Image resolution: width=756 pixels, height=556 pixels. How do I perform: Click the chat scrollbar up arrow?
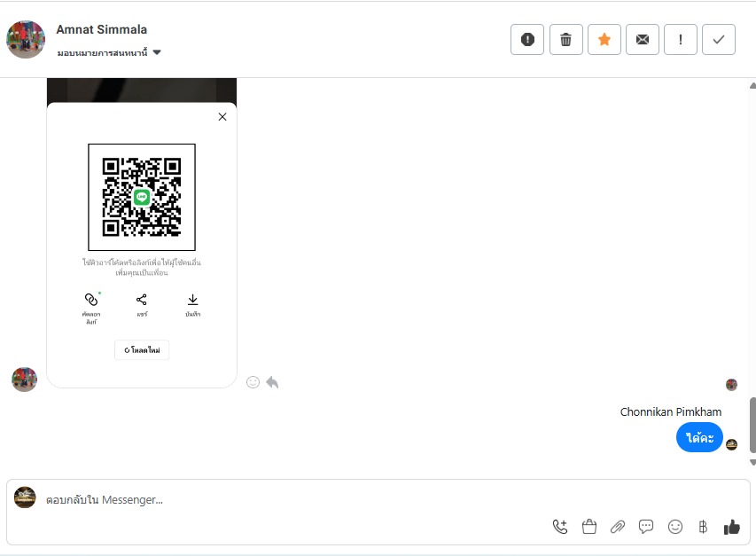point(752,85)
